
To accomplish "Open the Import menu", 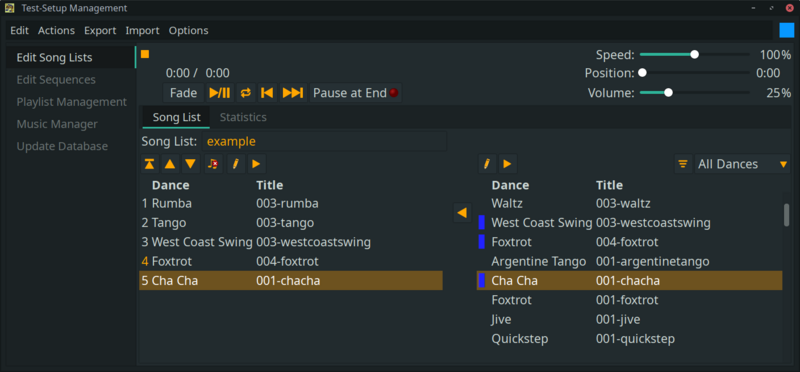I will click(142, 31).
